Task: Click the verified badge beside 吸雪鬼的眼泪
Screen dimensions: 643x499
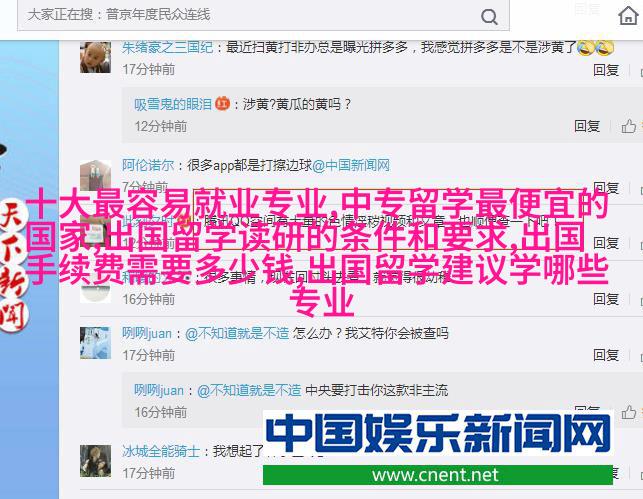Action: [222, 103]
